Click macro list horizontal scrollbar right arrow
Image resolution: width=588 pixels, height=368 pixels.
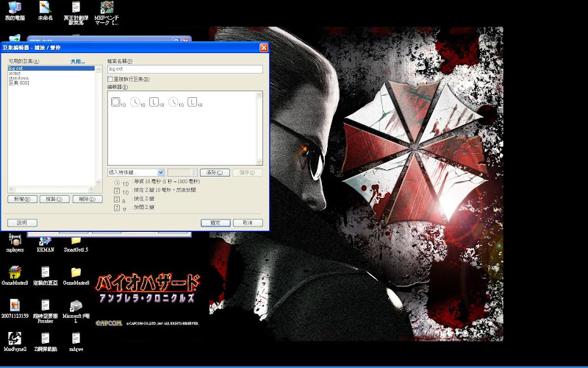pos(91,189)
